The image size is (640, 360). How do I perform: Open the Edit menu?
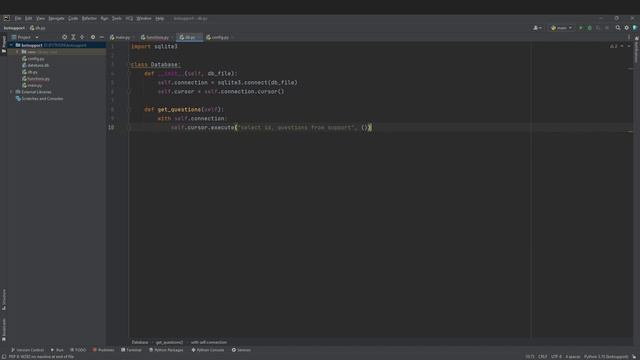tap(28, 18)
